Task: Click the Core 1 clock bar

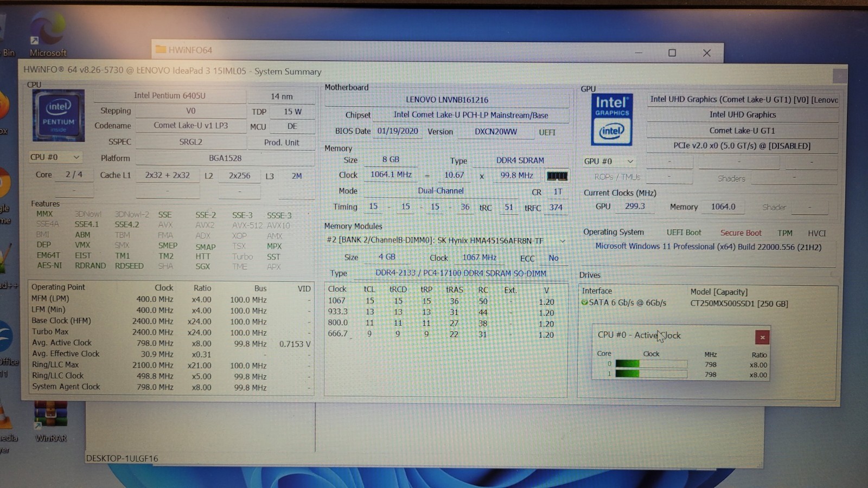Action: click(651, 374)
